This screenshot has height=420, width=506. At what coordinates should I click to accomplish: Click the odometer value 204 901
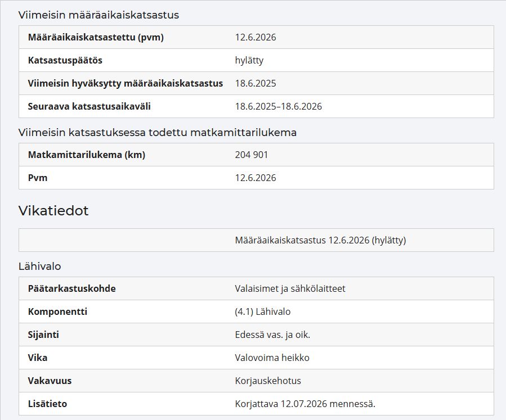252,155
